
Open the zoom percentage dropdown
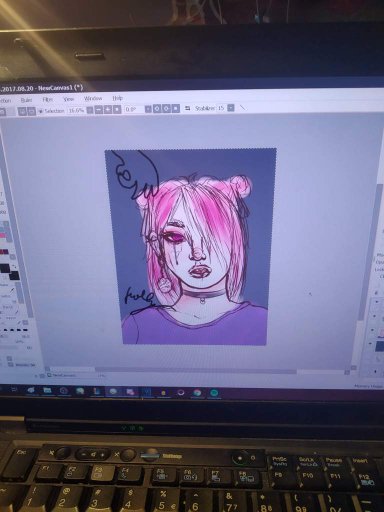tap(90, 110)
